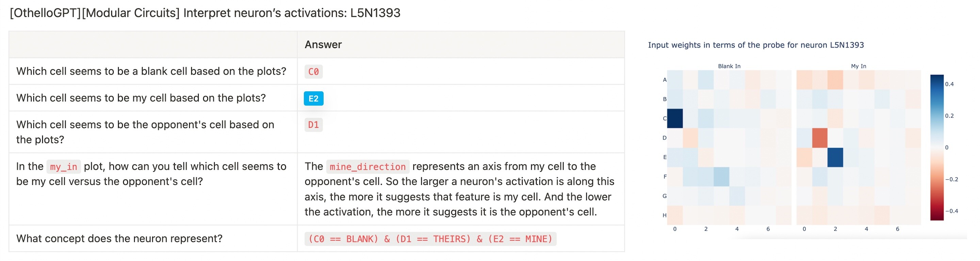Select the neuron concept formula code
The height and width of the screenshot is (261, 980).
pyautogui.click(x=430, y=239)
